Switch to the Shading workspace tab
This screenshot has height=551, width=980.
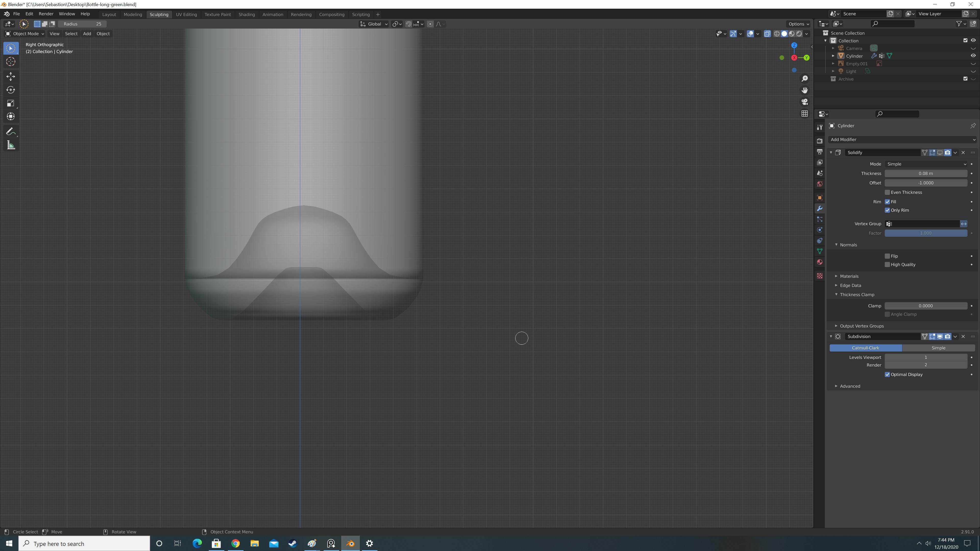point(247,15)
